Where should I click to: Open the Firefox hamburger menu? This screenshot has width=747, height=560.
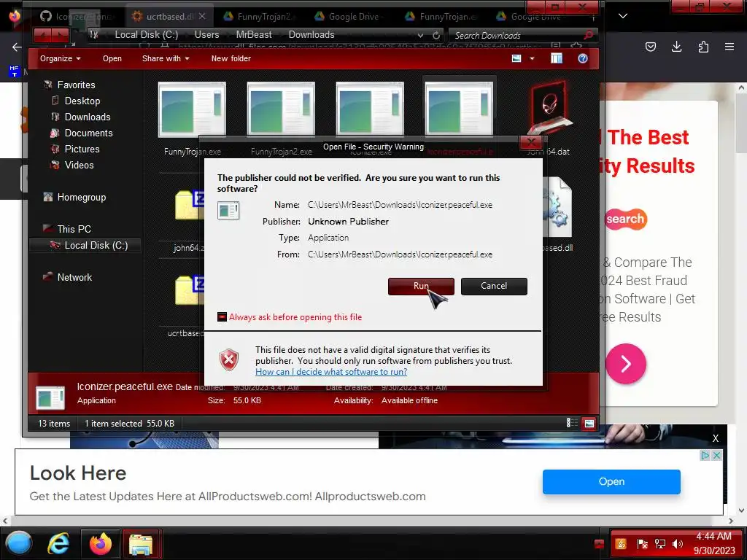click(729, 47)
